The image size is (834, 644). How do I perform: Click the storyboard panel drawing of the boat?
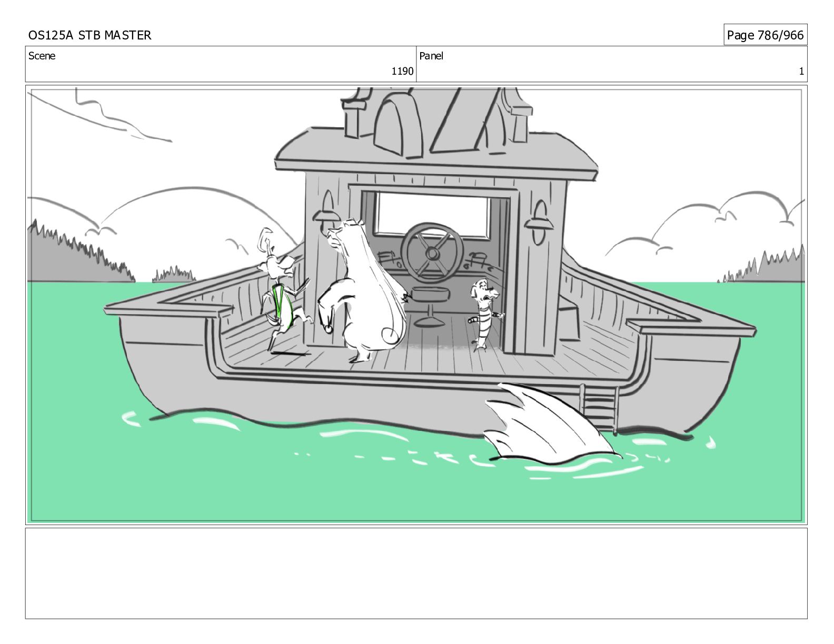[x=416, y=305]
